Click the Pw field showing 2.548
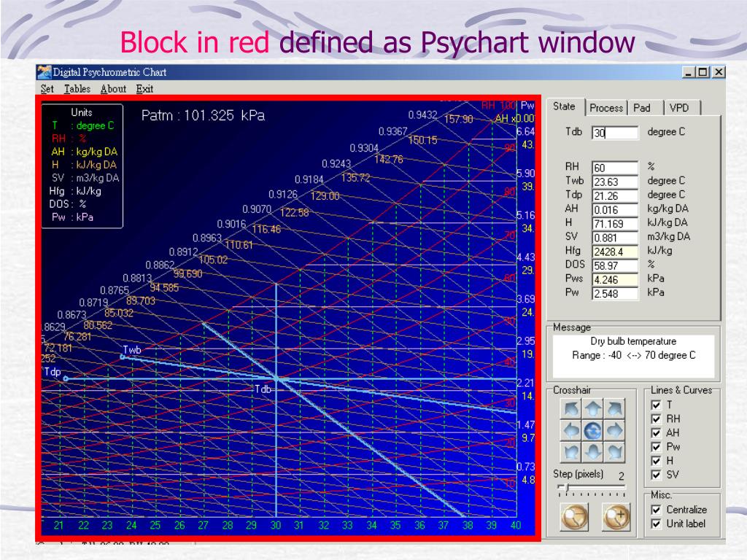Viewport: 747px width, 560px height. pos(615,293)
